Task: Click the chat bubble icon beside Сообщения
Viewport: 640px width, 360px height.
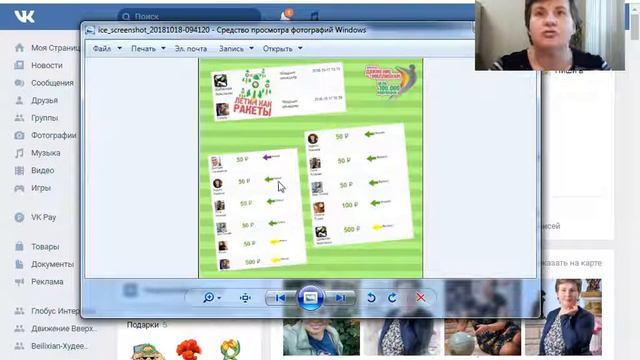Action: pos(19,83)
